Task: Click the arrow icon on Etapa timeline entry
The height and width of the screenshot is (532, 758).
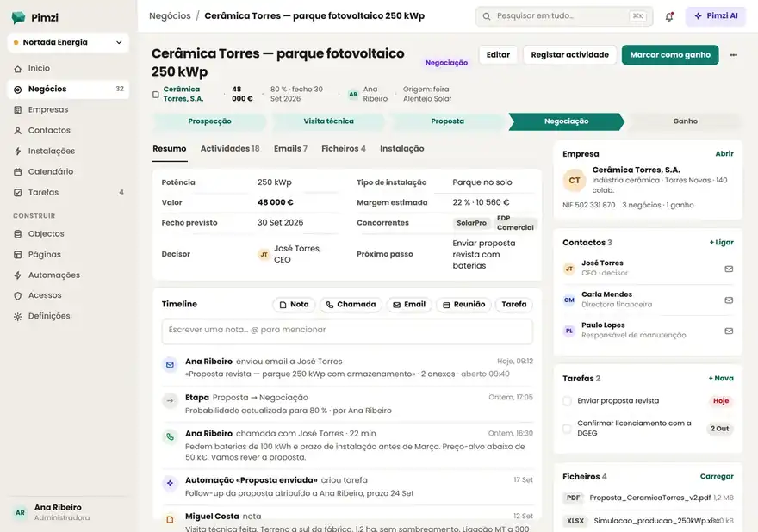Action: coord(171,400)
